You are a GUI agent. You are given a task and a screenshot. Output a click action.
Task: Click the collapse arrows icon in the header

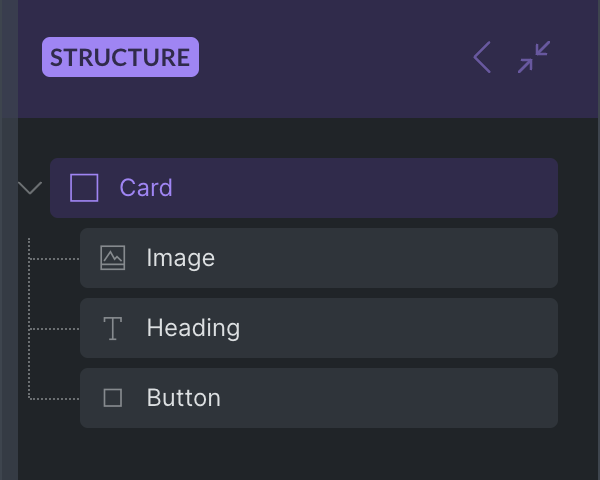534,58
